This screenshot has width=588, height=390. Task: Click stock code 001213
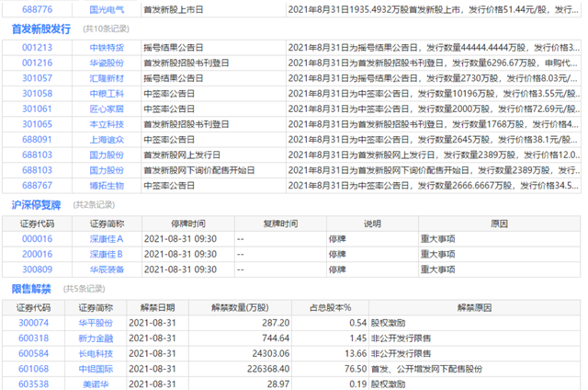37,48
